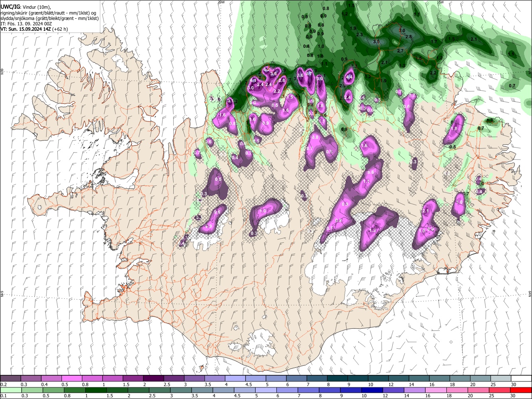Viewport: 532px width, 399px height.
Task: Click the '0.2' snow legend scale label
Action: click(3, 384)
